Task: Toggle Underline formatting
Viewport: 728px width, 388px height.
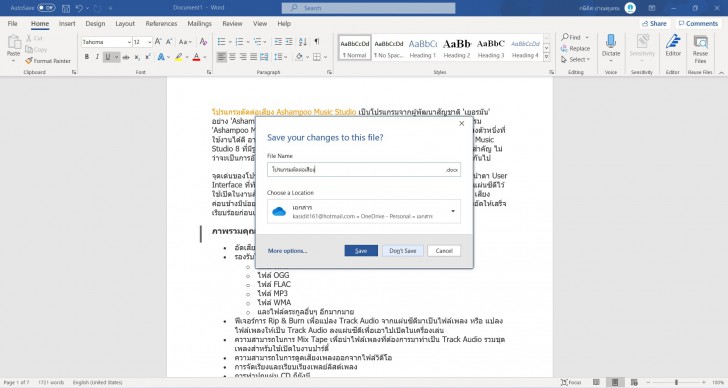Action: [108, 57]
